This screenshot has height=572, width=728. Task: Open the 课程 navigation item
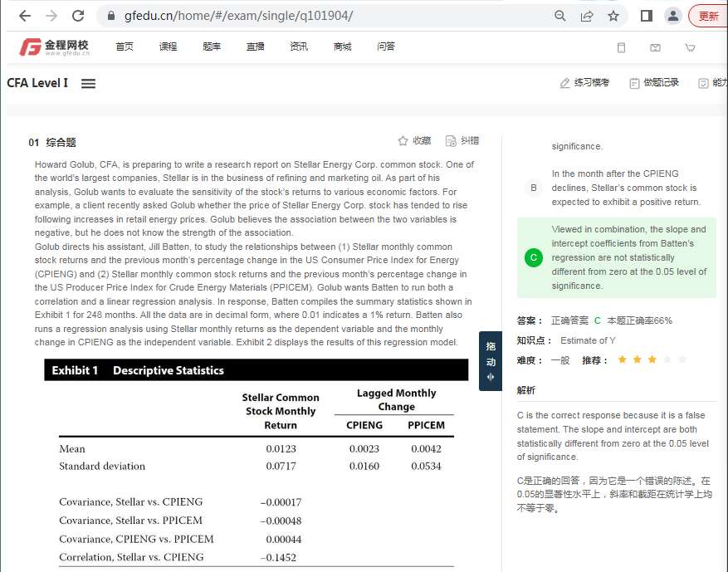[x=168, y=46]
